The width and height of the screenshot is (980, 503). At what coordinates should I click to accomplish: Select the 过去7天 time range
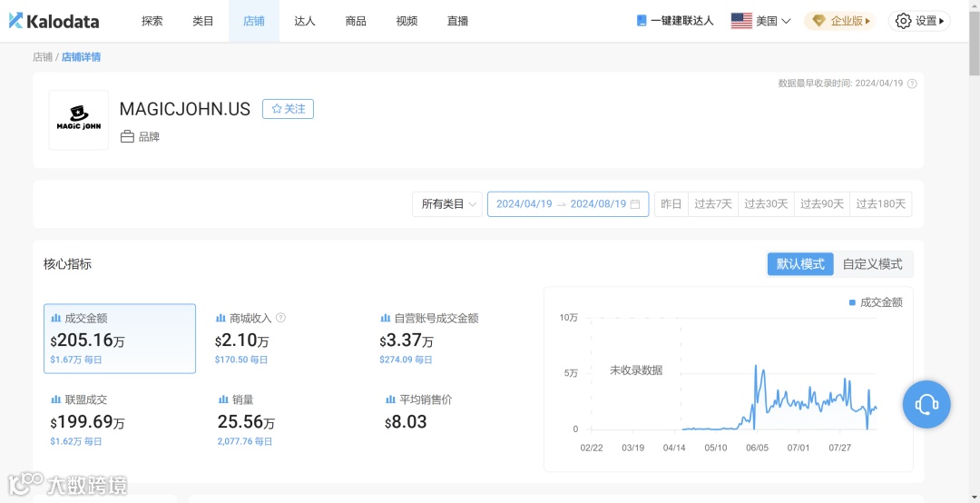(713, 204)
